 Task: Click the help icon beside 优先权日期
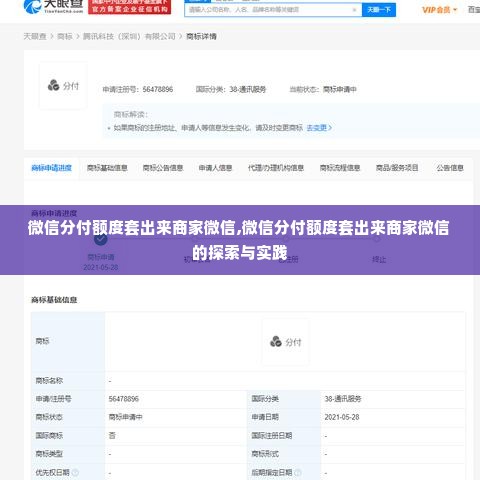click(x=75, y=472)
